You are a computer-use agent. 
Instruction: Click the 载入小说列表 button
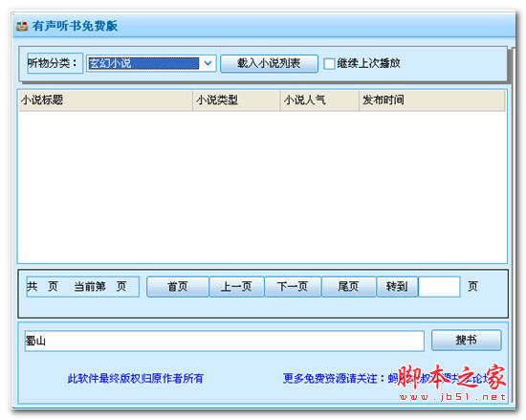pos(269,63)
